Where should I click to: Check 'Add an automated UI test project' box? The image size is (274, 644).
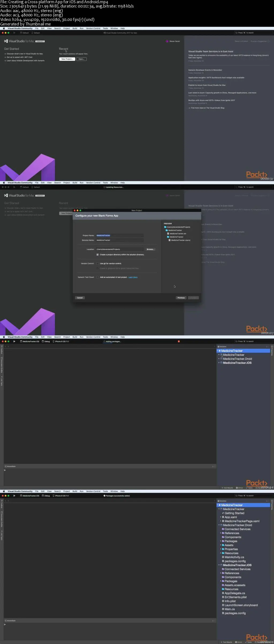tap(98, 277)
